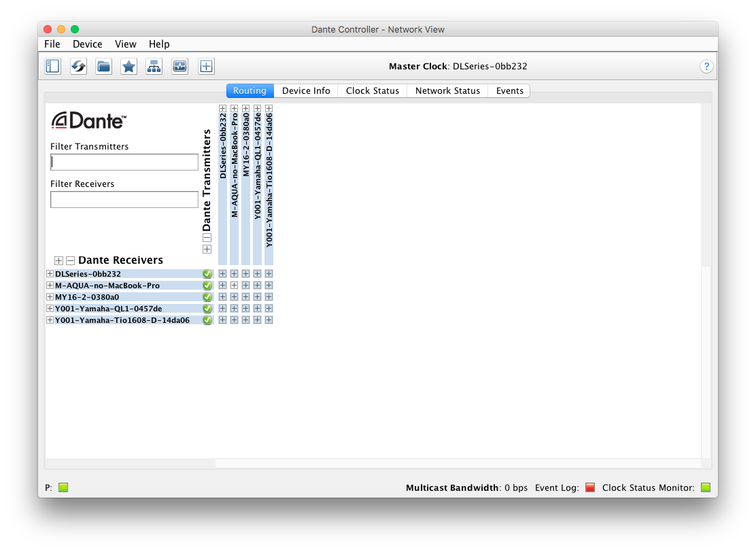
Task: Click the reload device information icon
Action: (78, 66)
